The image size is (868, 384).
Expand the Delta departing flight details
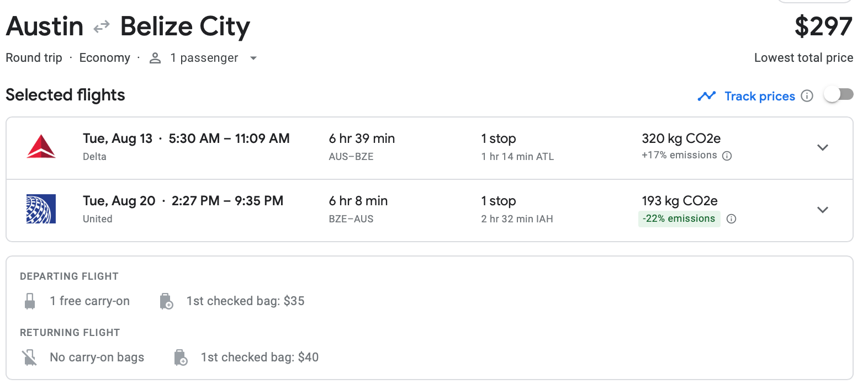[x=823, y=147]
